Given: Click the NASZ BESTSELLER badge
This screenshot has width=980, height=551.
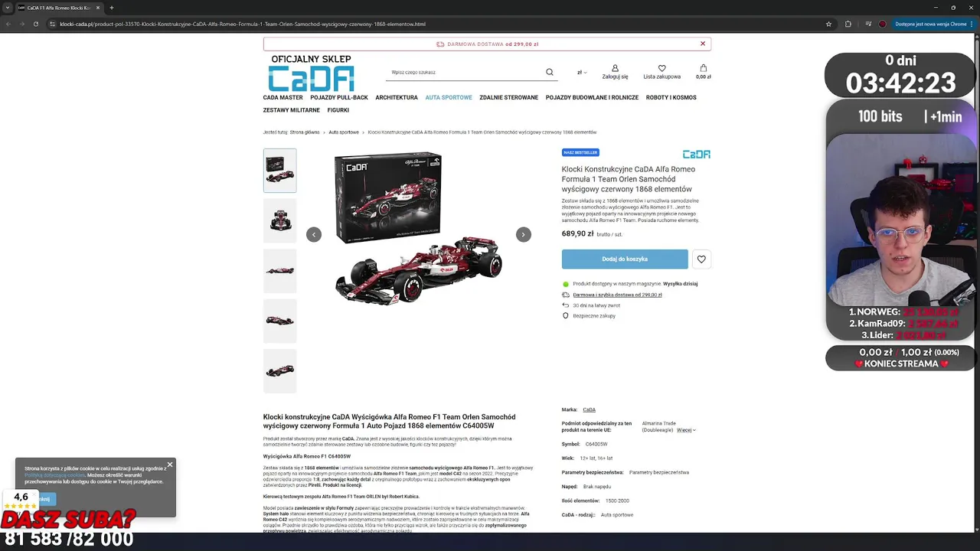Looking at the screenshot, I should (580, 152).
